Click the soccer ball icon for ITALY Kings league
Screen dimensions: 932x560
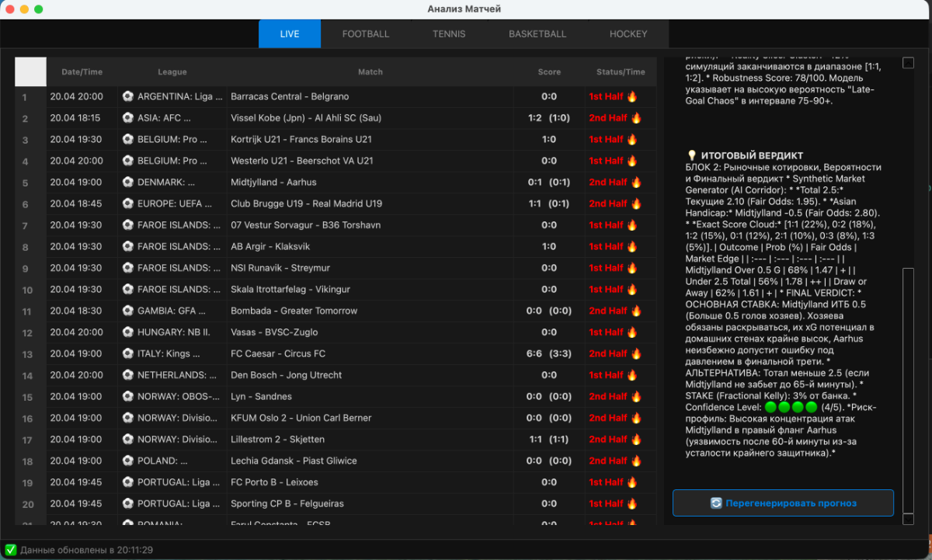(128, 354)
